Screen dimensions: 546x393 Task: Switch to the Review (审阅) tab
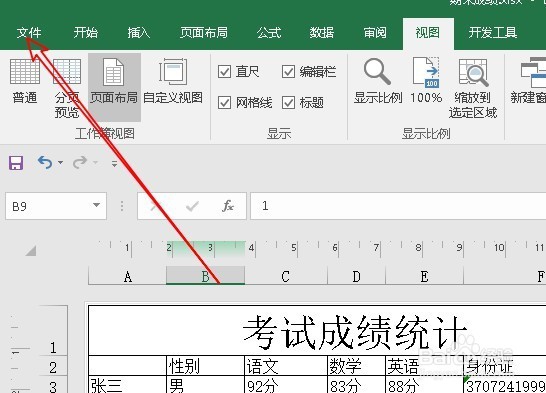[x=375, y=33]
